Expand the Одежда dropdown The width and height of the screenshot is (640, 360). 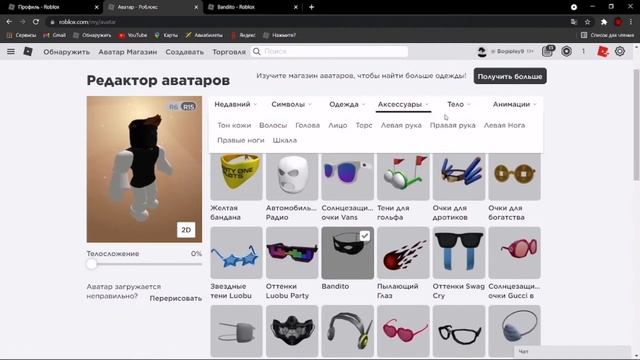(347, 104)
